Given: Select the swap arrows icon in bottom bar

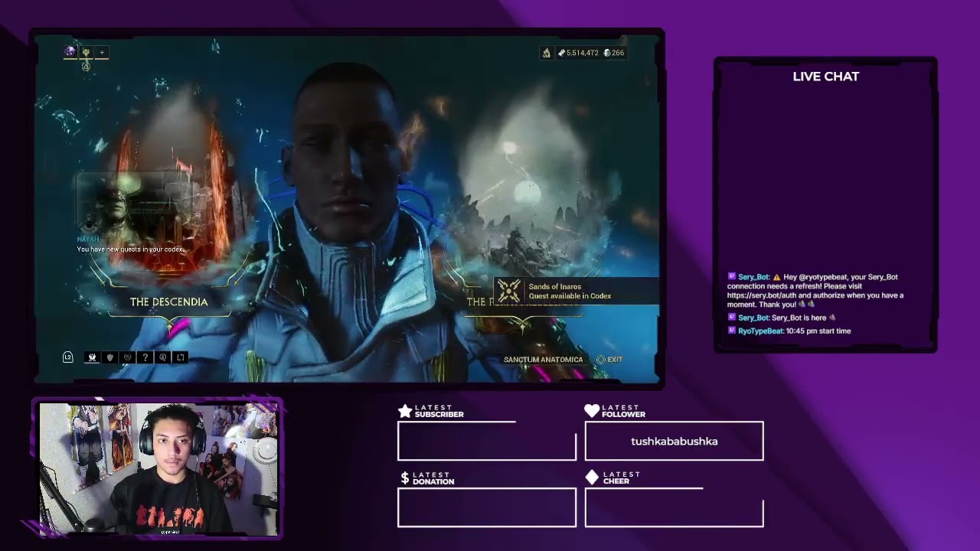Looking at the screenshot, I should (x=181, y=357).
